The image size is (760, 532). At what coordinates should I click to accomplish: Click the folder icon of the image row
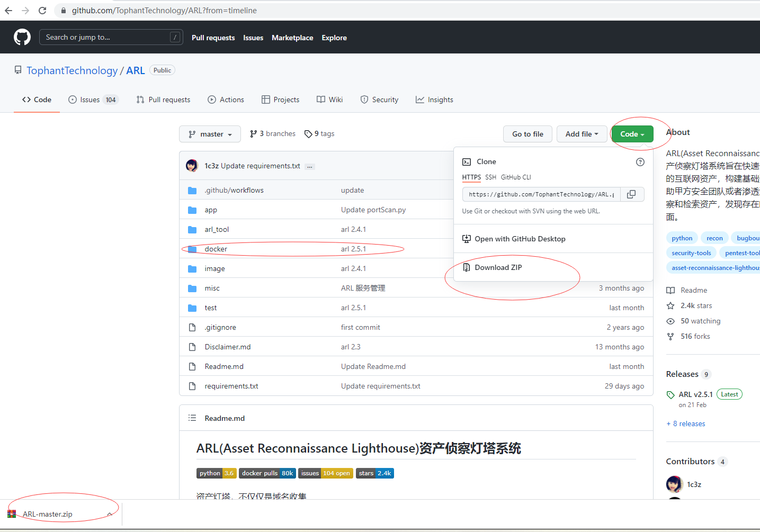192,269
